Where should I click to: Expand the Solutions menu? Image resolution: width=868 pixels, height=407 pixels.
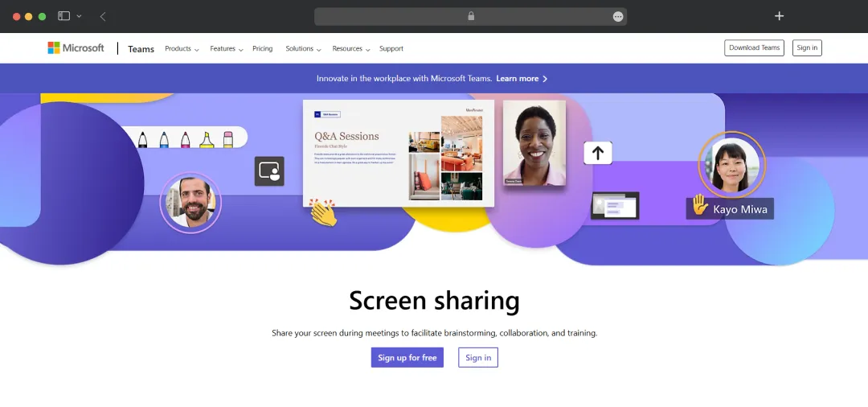pyautogui.click(x=303, y=49)
